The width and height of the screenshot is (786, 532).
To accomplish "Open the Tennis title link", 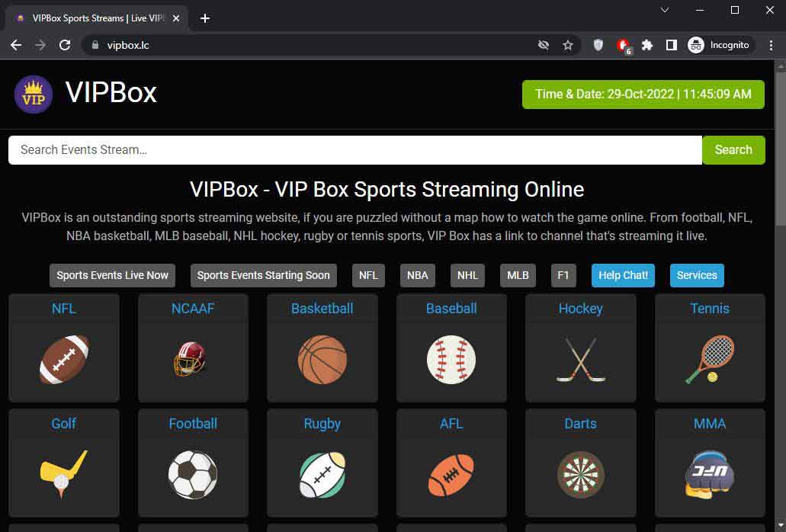I will tap(710, 309).
